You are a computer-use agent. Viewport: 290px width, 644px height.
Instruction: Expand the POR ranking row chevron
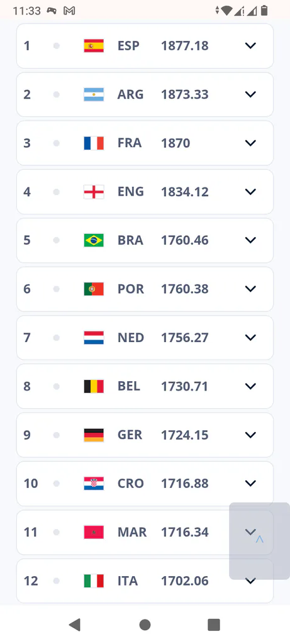[250, 289]
